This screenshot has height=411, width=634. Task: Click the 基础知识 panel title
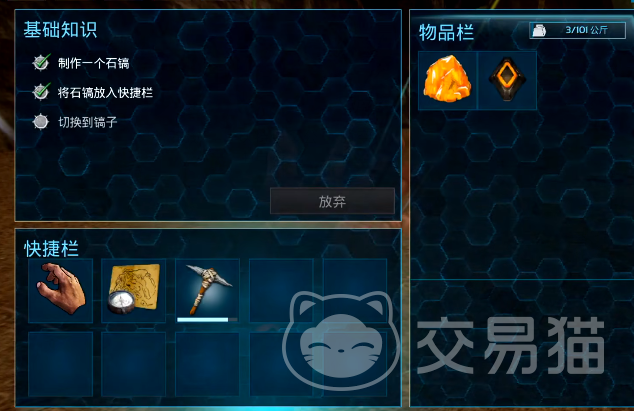coord(60,30)
